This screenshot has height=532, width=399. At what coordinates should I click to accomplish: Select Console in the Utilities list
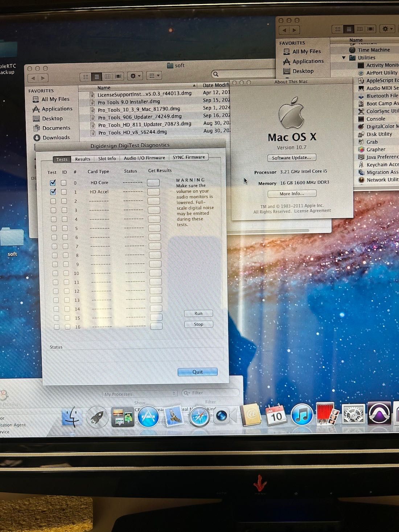375,119
